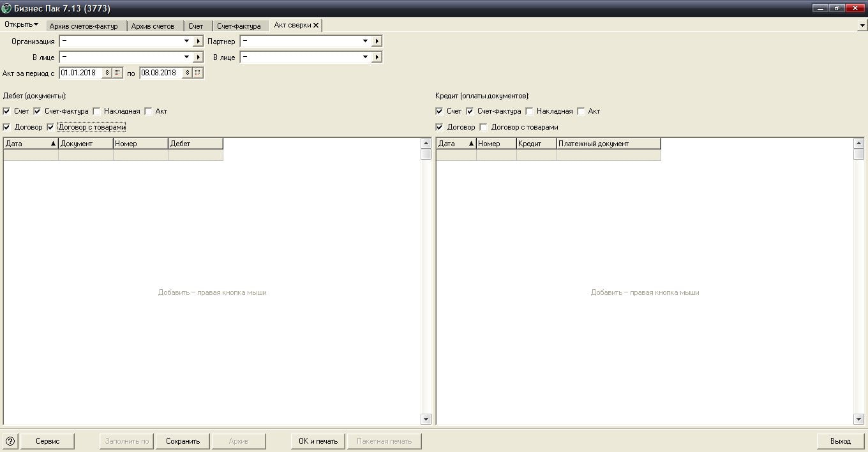Uncheck Договор с товарами under Дебет
The image size is (868, 452).
pyautogui.click(x=51, y=127)
